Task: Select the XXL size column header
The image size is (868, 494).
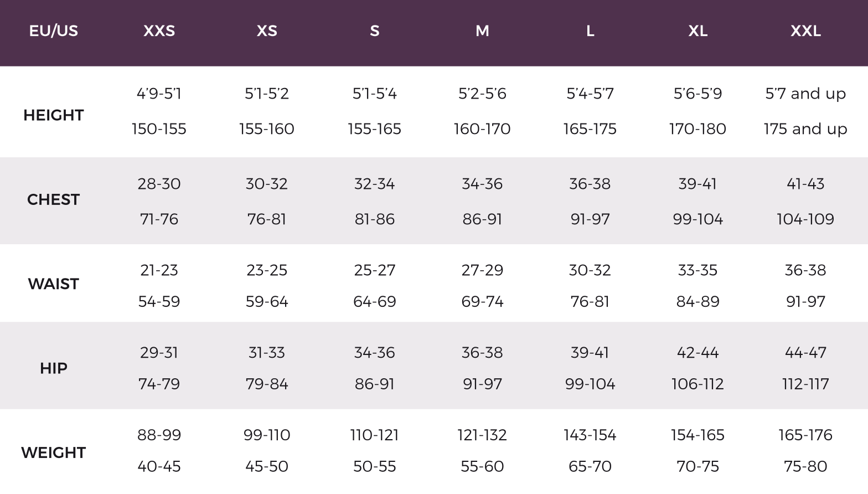Action: pyautogui.click(x=805, y=31)
